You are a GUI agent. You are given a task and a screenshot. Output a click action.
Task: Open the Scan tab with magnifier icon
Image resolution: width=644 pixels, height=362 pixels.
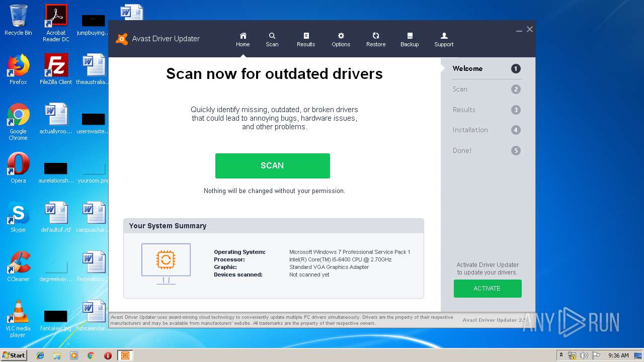click(x=272, y=40)
